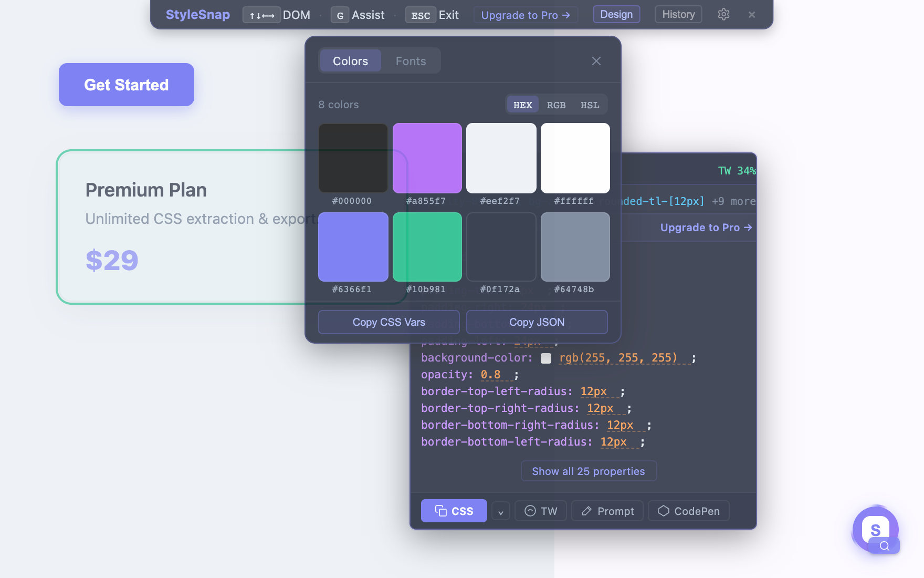Image resolution: width=924 pixels, height=578 pixels.
Task: Click the 8 colors count label
Action: (339, 105)
